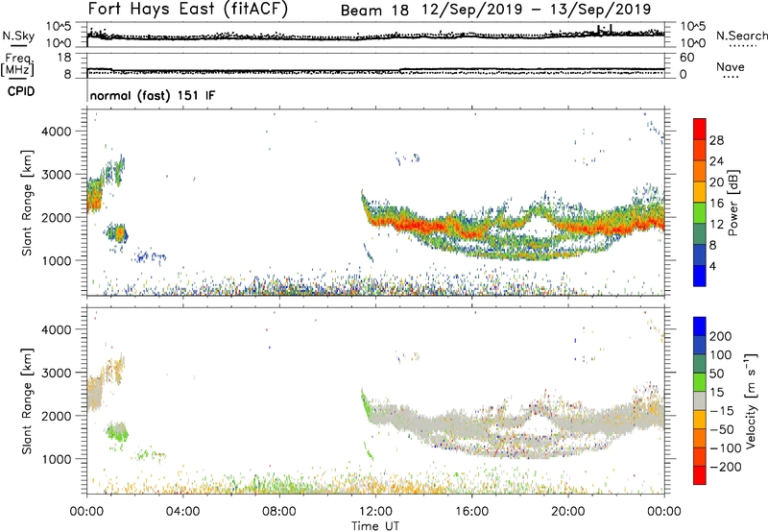Click the 'Time UT' axis label
Image resolution: width=768 pixels, height=532 pixels.
[x=375, y=526]
